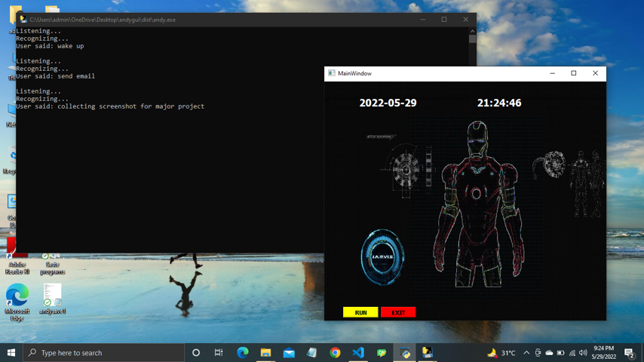Open volume speaker tray icon
The height and width of the screenshot is (362, 644).
[583, 352]
